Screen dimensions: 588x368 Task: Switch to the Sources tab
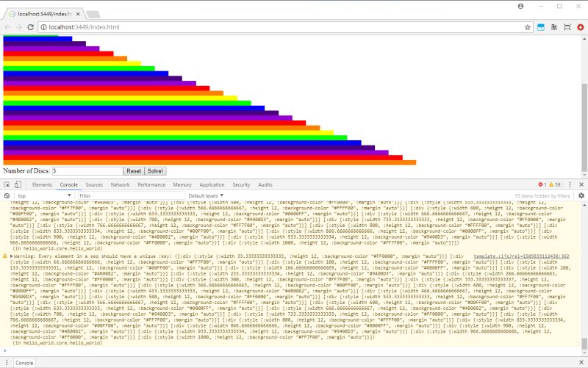94,185
